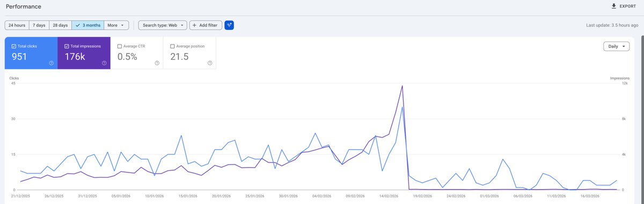This screenshot has width=644, height=204.
Task: Open the More date range dropdown
Action: pos(116,25)
